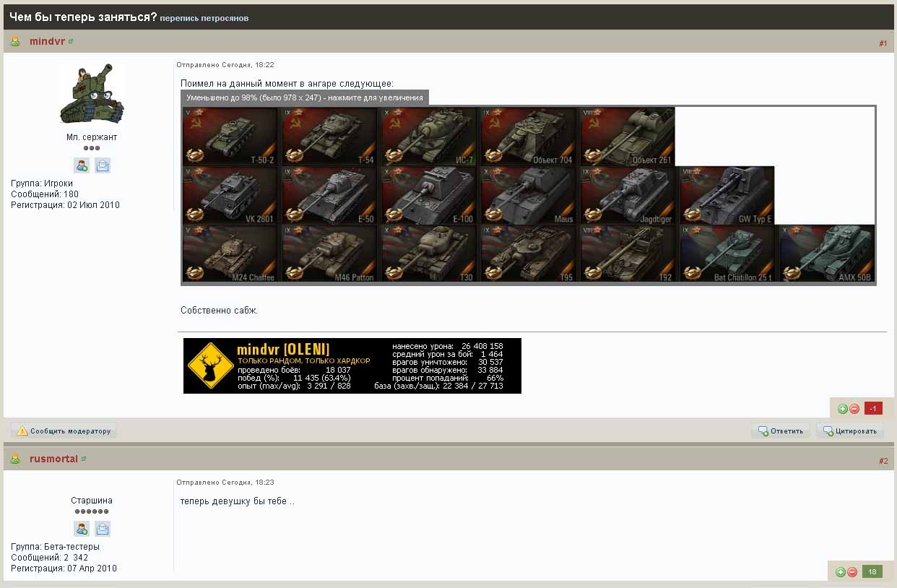Click the T-54 tank tile

click(330, 137)
